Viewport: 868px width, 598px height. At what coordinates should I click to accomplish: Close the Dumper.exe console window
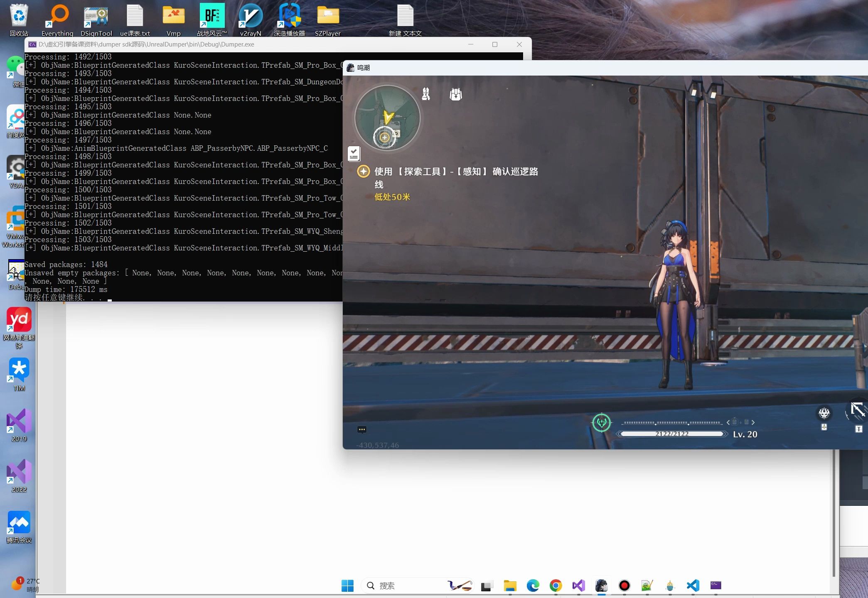[x=519, y=44]
